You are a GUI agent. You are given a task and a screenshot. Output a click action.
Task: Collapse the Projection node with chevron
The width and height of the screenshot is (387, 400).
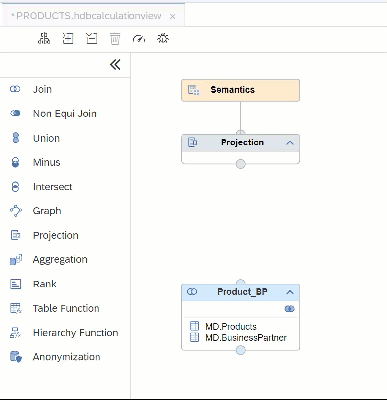coord(290,143)
